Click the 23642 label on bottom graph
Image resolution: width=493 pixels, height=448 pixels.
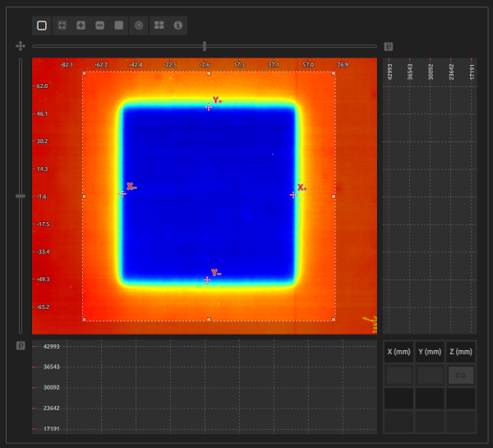(x=51, y=408)
